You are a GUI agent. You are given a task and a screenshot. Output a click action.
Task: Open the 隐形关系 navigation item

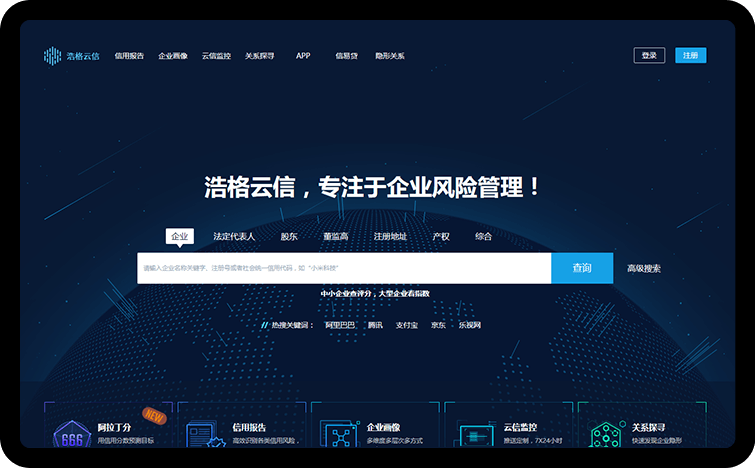(390, 56)
